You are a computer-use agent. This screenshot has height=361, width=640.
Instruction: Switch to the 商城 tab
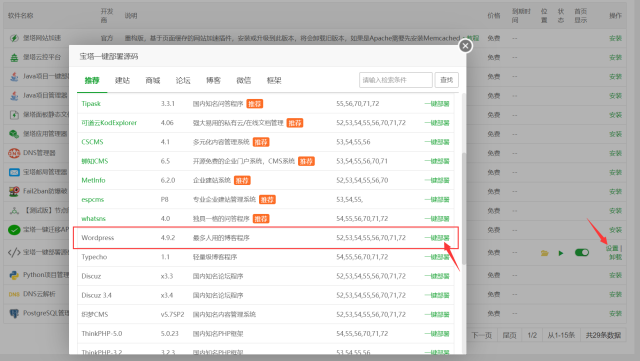coord(153,80)
